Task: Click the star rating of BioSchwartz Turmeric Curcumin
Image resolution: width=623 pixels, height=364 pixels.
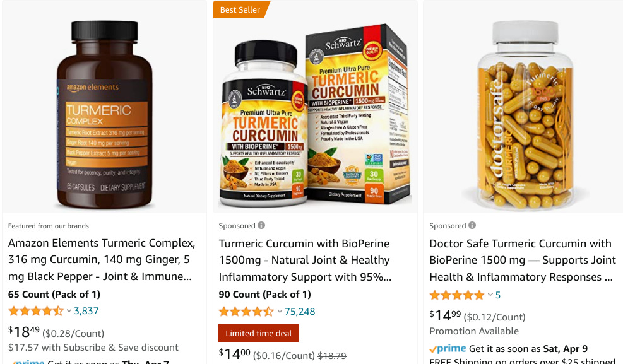Action: pyautogui.click(x=246, y=312)
